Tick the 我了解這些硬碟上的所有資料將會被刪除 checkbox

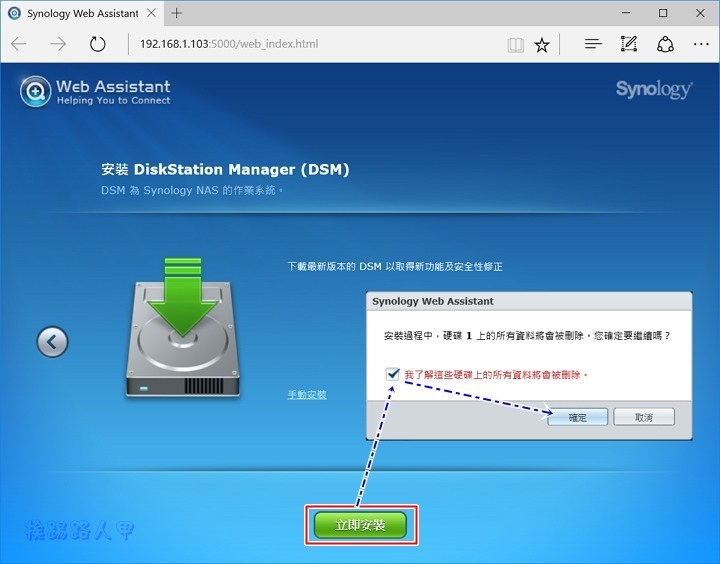pos(391,374)
